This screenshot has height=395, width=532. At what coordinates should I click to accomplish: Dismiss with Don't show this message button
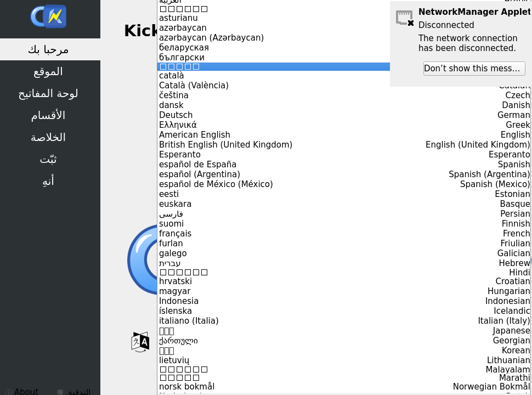pyautogui.click(x=474, y=69)
